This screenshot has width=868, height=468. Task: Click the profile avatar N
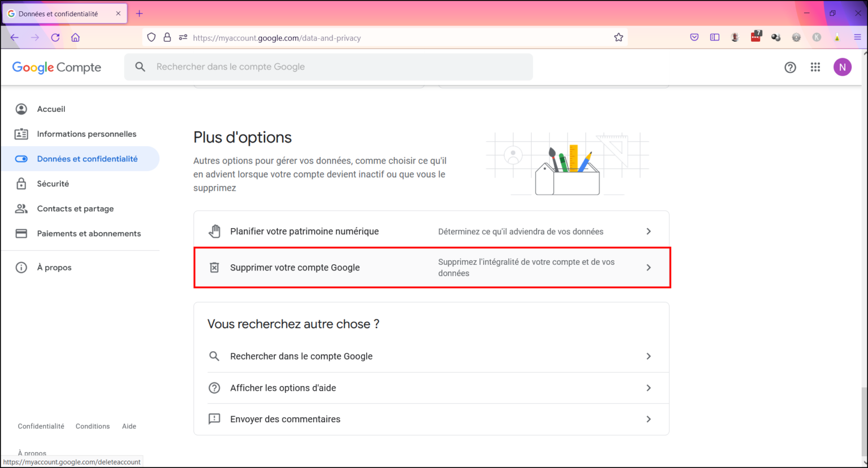[x=843, y=67]
